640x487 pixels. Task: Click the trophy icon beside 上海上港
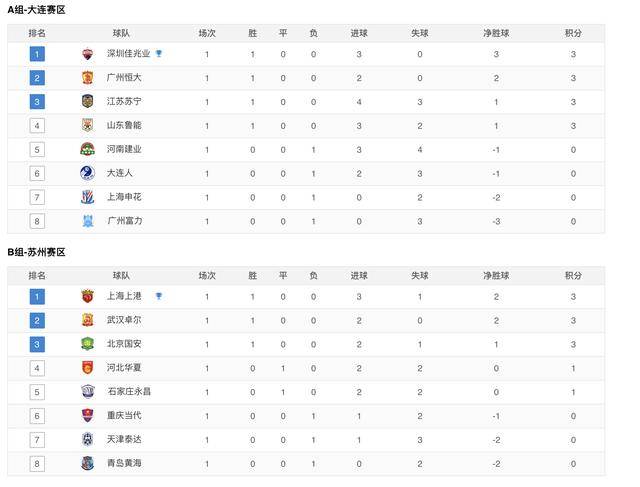pos(159,296)
